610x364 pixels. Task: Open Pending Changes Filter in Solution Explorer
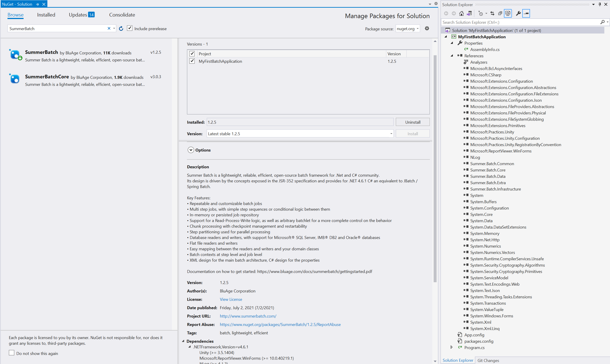click(481, 14)
